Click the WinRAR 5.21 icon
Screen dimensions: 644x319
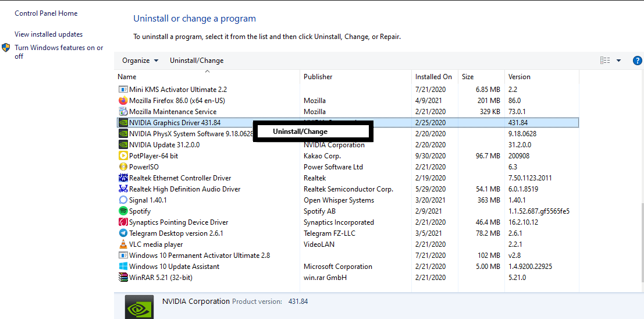pyautogui.click(x=123, y=278)
